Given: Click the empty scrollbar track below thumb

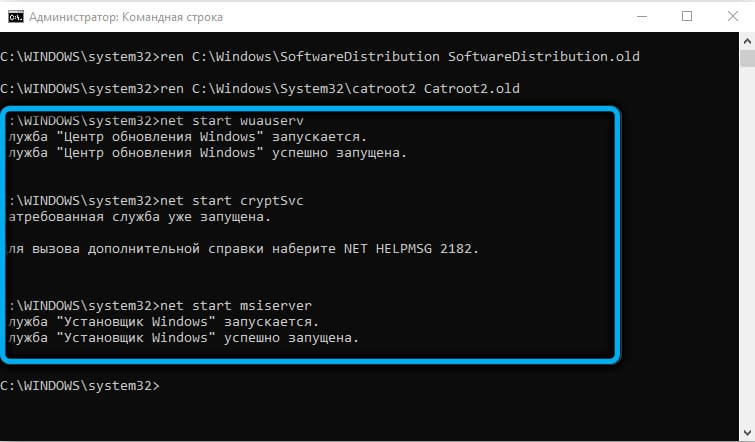Looking at the screenshot, I should [747, 246].
